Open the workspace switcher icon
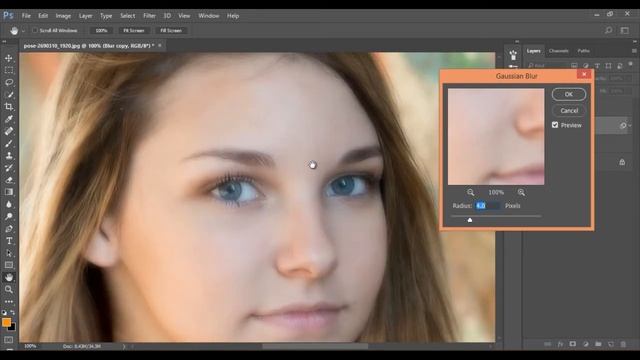The image size is (640, 360). pos(625,30)
